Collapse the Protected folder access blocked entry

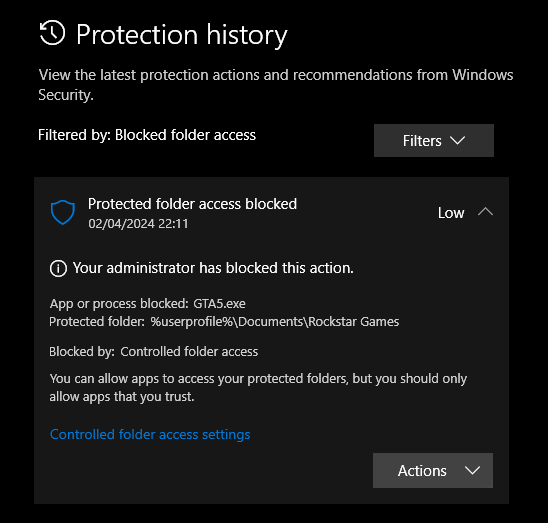tap(485, 212)
